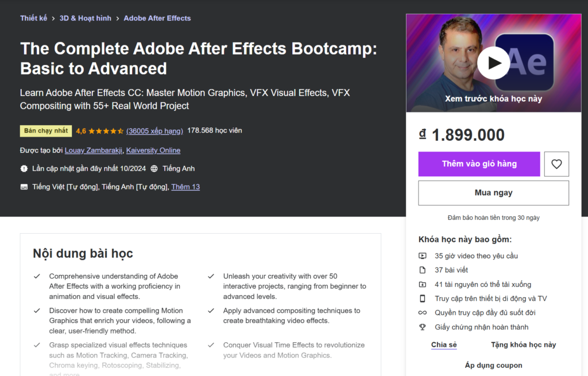Open the "3D & Hoạt hình" breadcrumb category
Screen dimensions: 588x376
click(x=85, y=18)
